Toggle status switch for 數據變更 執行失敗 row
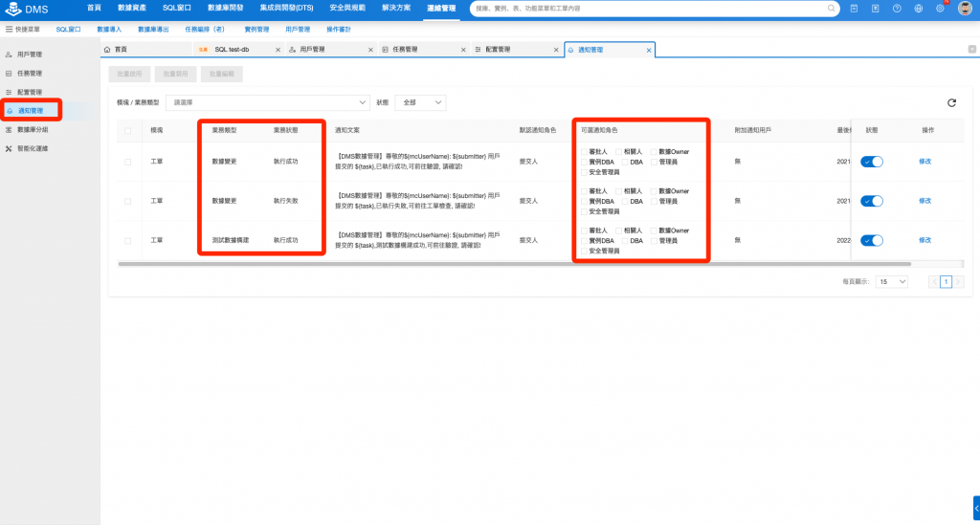This screenshot has height=525, width=980. pos(871,201)
